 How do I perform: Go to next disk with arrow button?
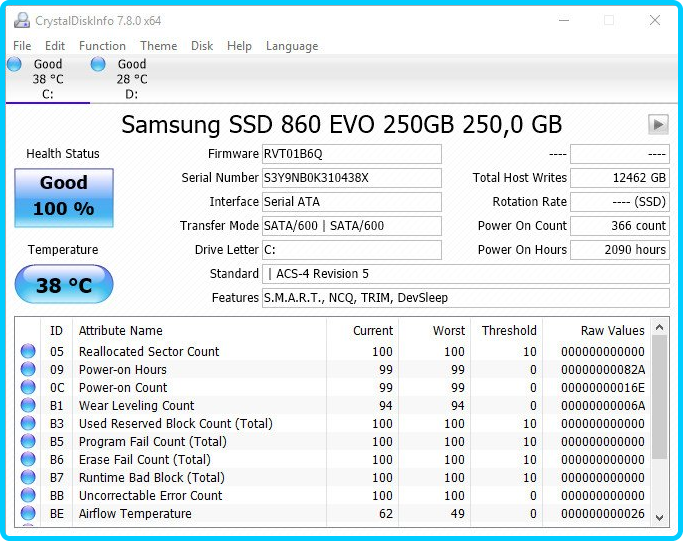(658, 125)
